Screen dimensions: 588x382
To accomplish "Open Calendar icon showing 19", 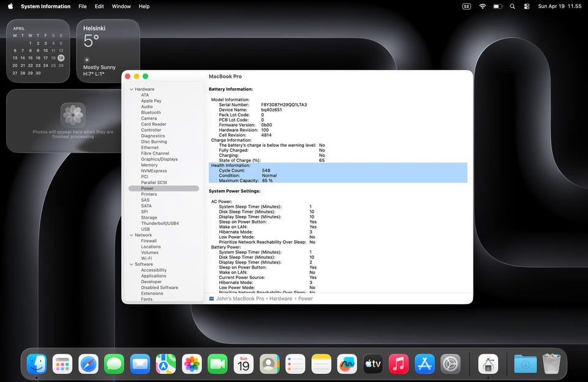I will (x=243, y=364).
